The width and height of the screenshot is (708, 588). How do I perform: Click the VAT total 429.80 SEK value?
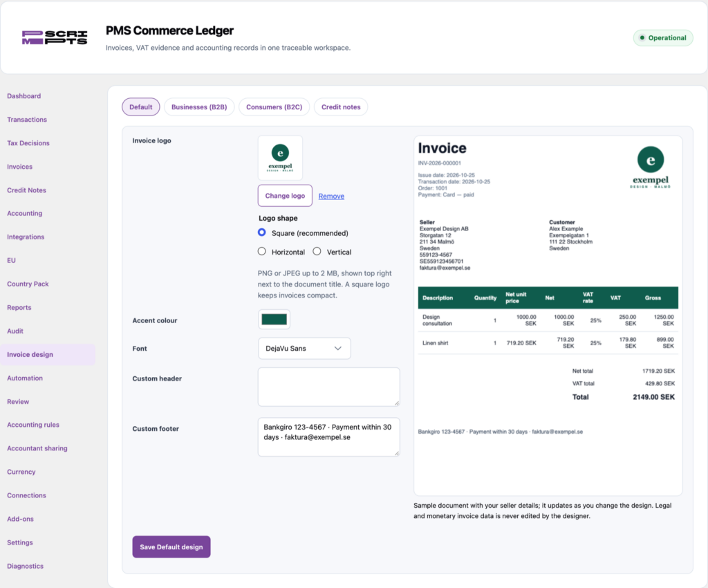coord(660,383)
